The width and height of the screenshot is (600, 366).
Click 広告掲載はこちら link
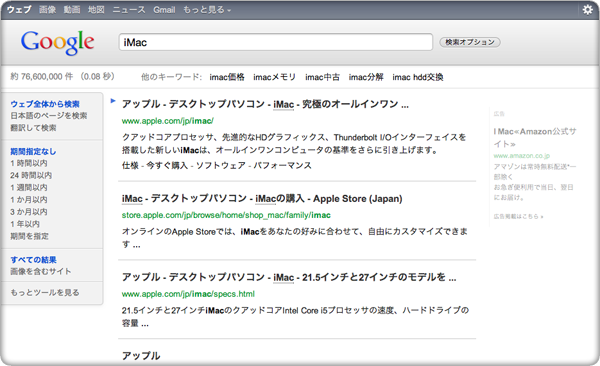pos(518,216)
